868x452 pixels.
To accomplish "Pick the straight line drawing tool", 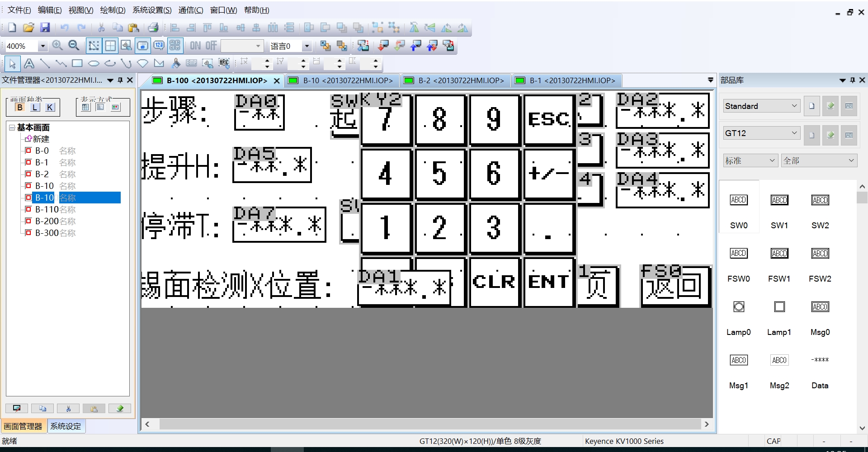I will [45, 64].
